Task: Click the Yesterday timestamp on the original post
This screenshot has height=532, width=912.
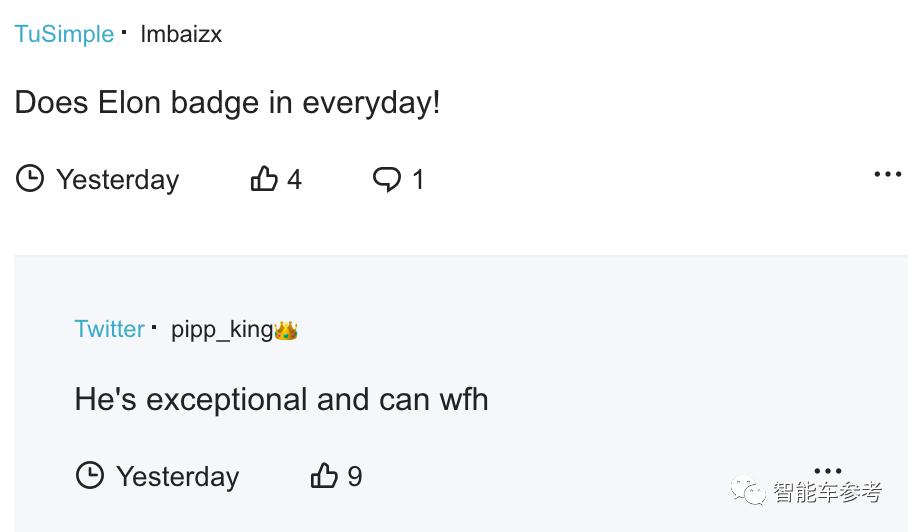Action: pos(117,180)
